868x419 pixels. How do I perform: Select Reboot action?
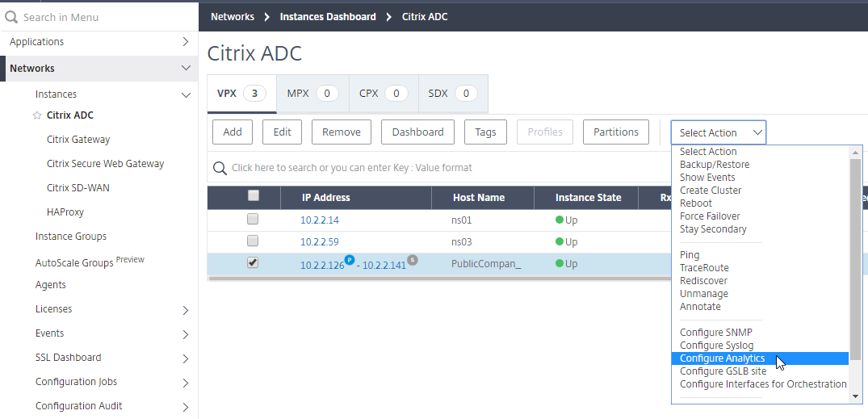click(x=696, y=203)
